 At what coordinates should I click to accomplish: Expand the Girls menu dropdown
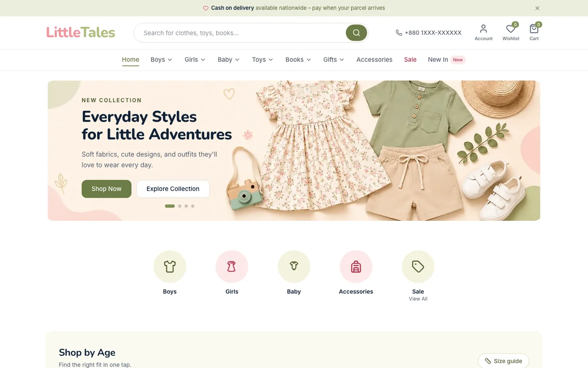point(195,59)
